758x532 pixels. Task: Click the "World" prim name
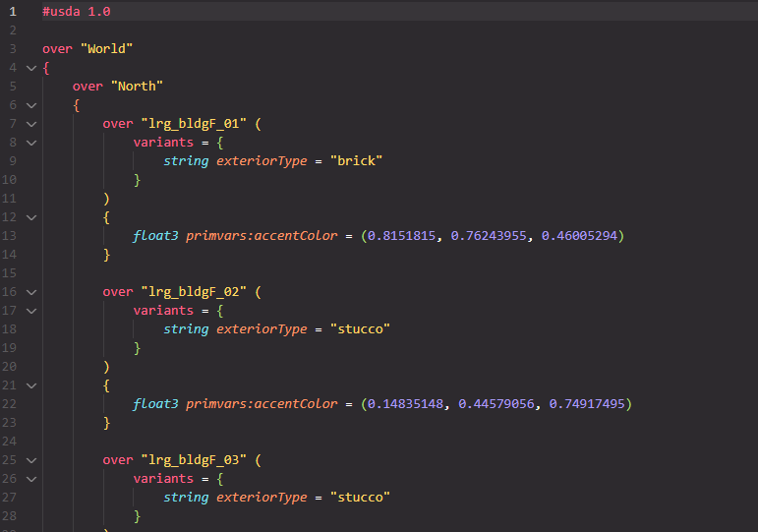pos(106,49)
